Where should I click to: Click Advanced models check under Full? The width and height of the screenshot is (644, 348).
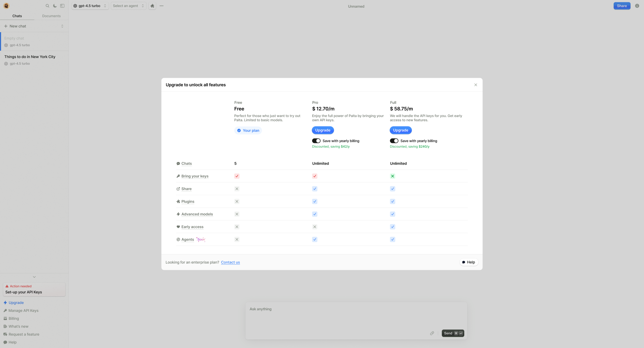click(392, 214)
